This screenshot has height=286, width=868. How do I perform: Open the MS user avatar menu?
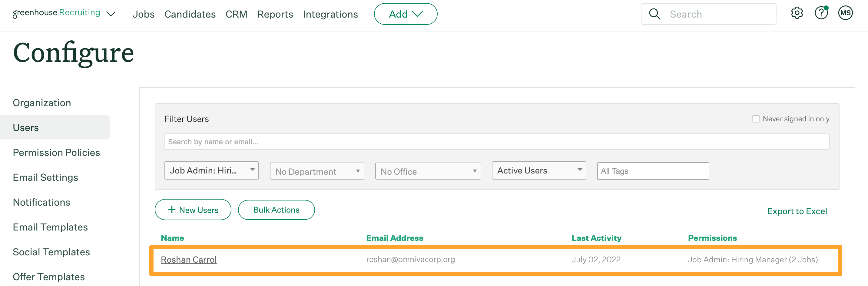(x=845, y=13)
